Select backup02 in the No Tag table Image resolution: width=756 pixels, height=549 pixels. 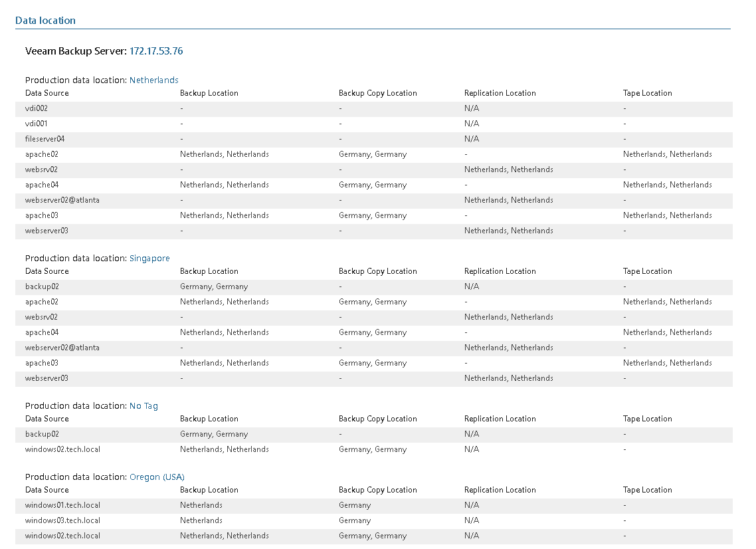pos(42,434)
